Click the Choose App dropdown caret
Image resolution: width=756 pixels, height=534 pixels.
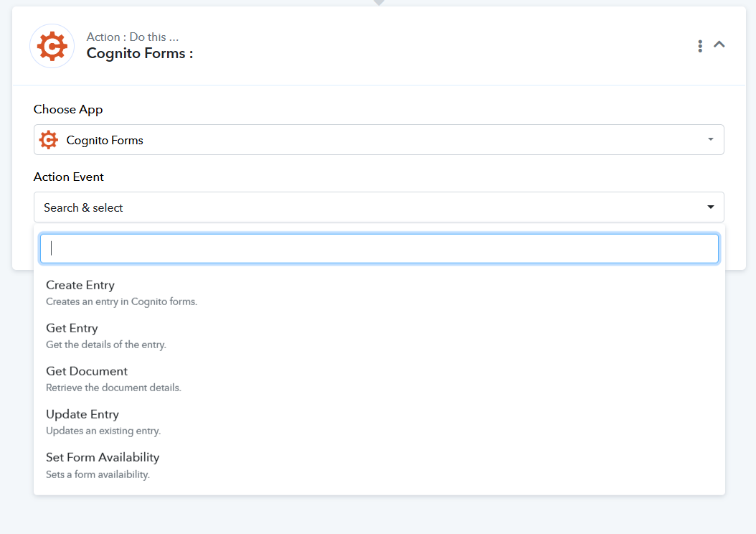(711, 139)
